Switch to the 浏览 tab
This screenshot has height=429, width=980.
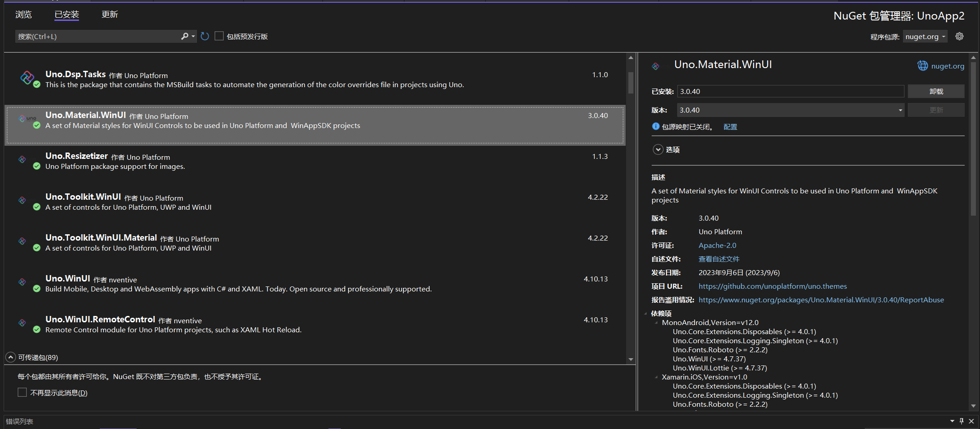pyautogui.click(x=24, y=15)
